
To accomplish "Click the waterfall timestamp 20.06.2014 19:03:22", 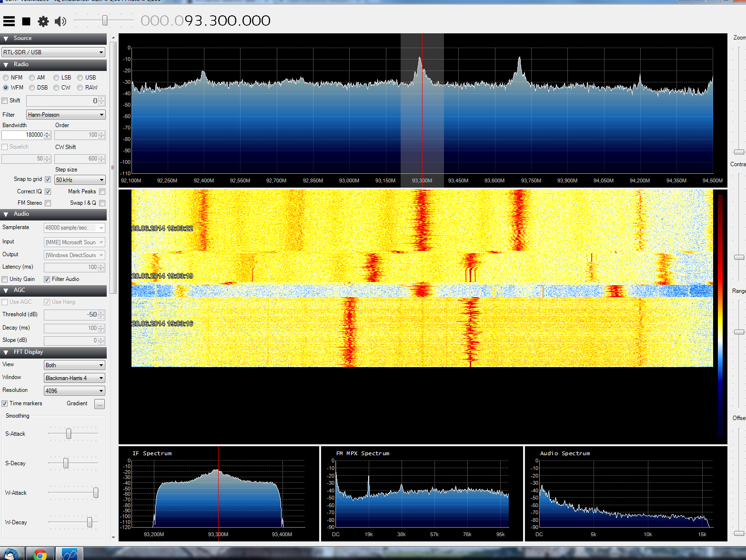I will pyautogui.click(x=162, y=229).
